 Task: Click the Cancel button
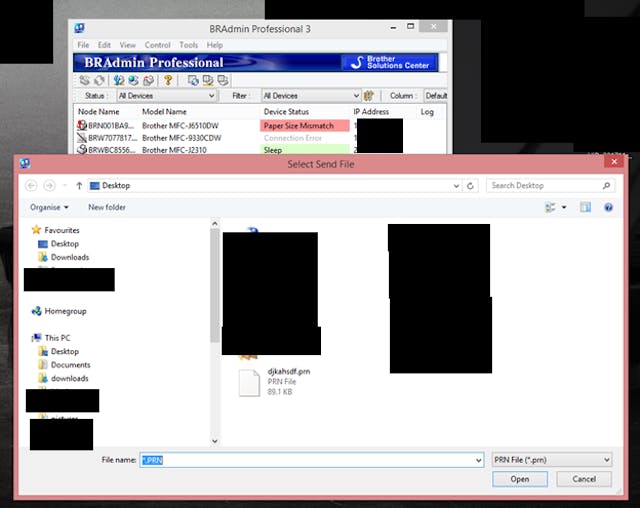point(583,479)
